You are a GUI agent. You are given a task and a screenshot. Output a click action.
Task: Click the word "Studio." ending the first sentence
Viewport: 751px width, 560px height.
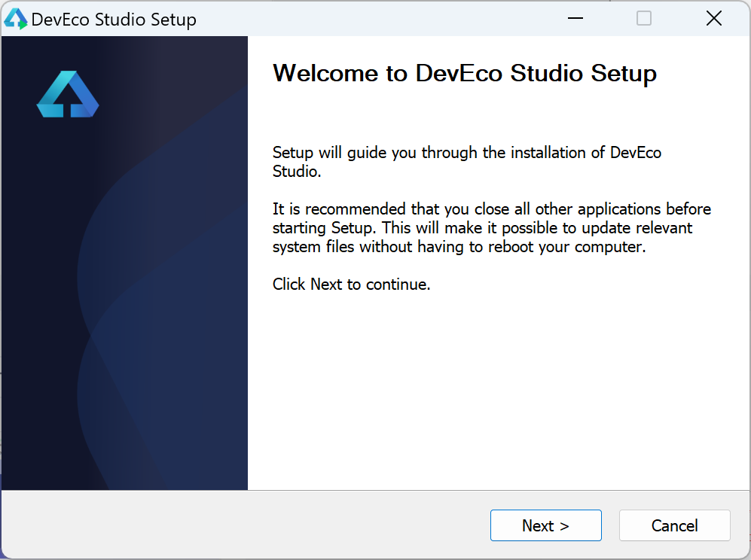[297, 172]
